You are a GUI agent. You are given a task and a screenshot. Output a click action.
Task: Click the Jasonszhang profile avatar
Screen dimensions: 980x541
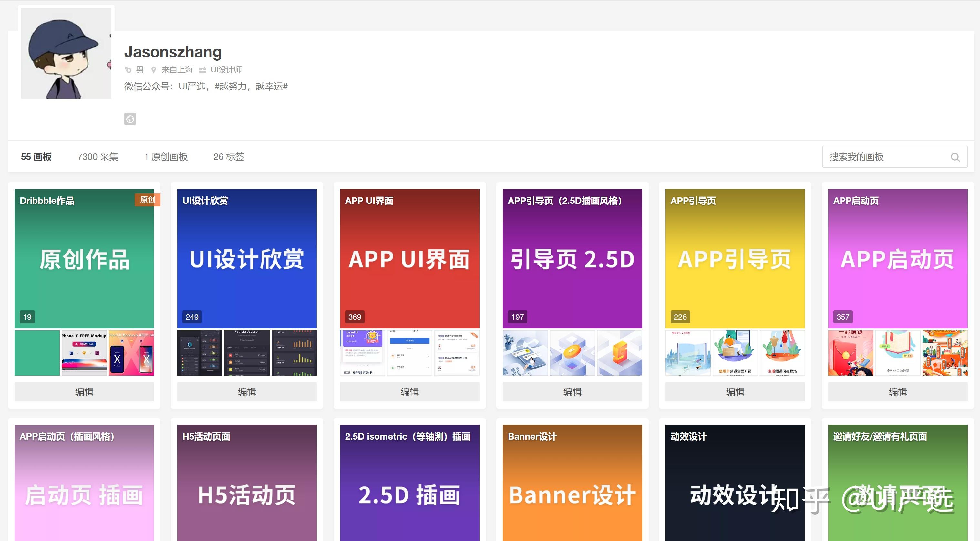tap(66, 53)
